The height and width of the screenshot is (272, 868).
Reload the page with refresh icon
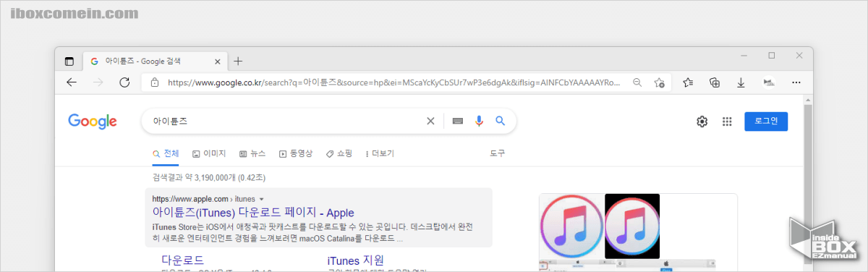click(x=124, y=82)
